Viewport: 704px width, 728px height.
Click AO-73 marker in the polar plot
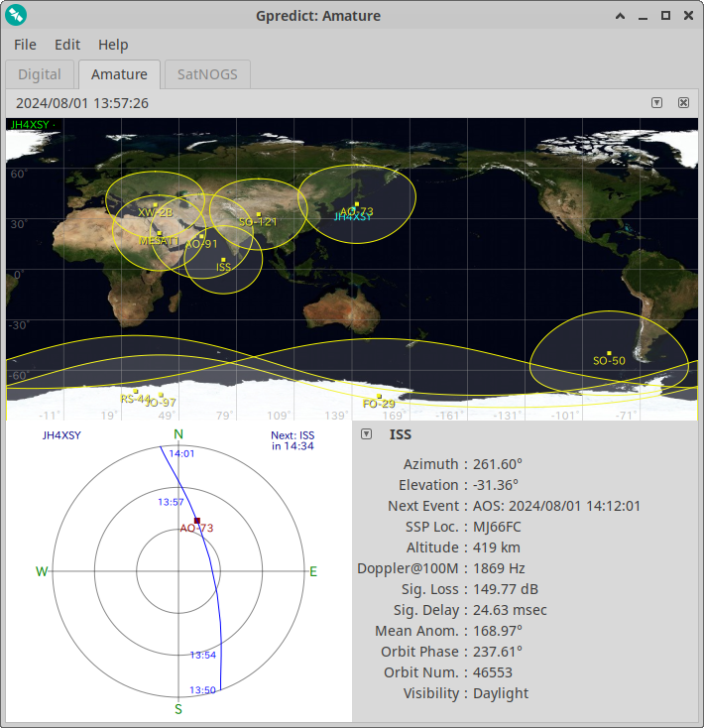197,520
